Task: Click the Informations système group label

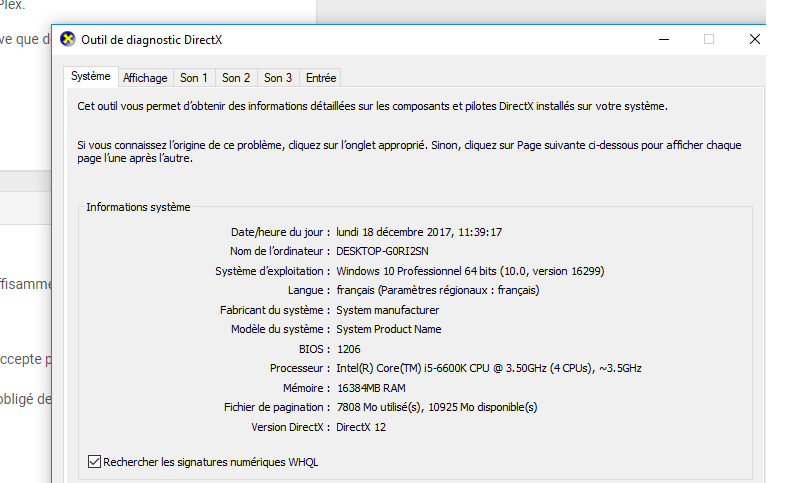Action: click(x=138, y=207)
